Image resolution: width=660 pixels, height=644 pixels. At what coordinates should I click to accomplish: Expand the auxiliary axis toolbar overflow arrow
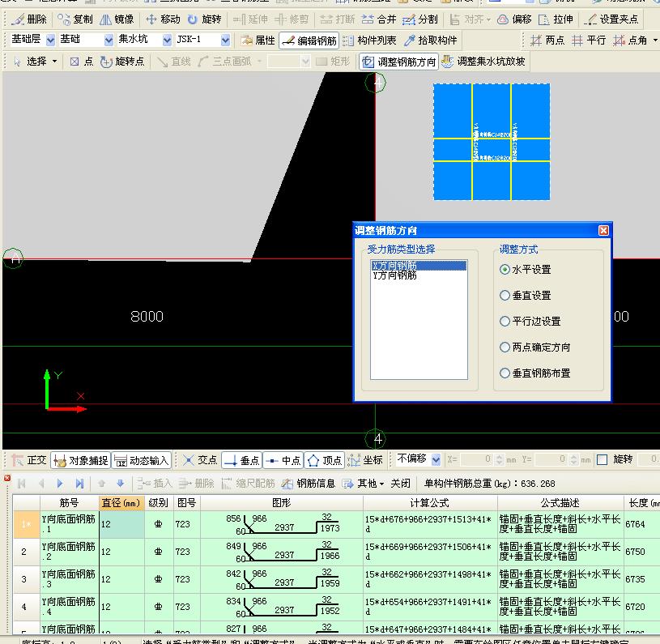coord(655,41)
